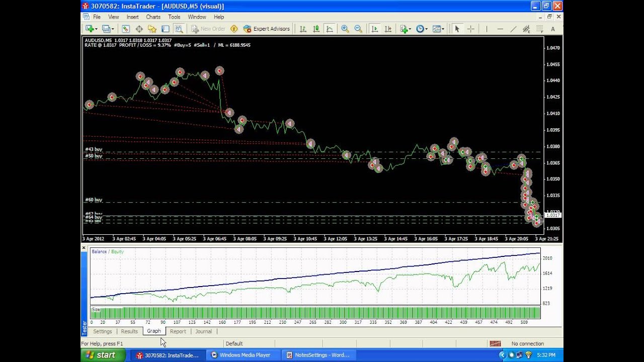
Task: Toggle the Navigator panel star-folder icon
Action: [x=152, y=29]
